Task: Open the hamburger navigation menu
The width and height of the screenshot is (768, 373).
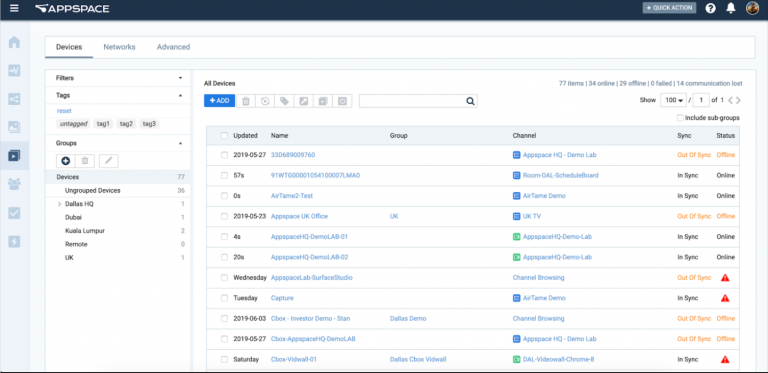Action: coord(14,8)
